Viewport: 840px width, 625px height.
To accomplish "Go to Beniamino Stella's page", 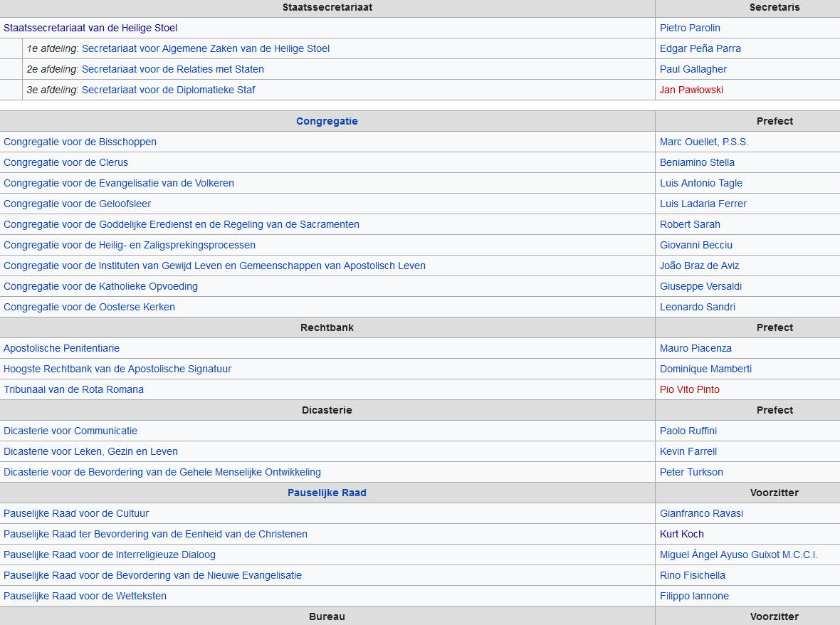I will (696, 162).
